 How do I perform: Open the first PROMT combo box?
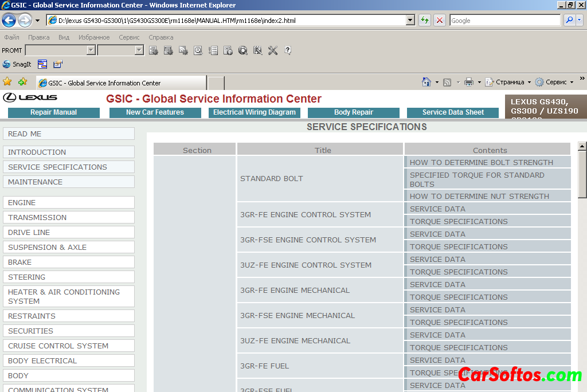pyautogui.click(x=91, y=50)
